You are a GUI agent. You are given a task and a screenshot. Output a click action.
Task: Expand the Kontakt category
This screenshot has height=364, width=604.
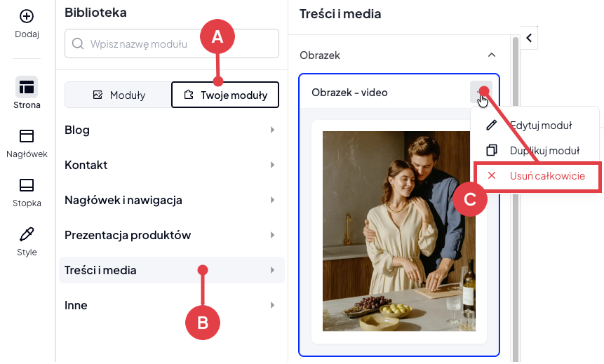pyautogui.click(x=172, y=165)
